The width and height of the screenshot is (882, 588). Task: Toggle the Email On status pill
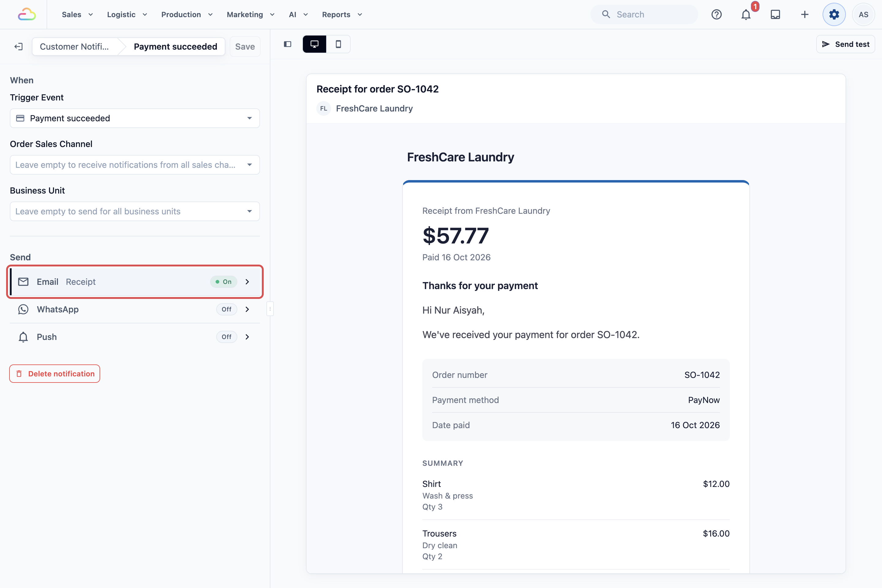click(224, 282)
